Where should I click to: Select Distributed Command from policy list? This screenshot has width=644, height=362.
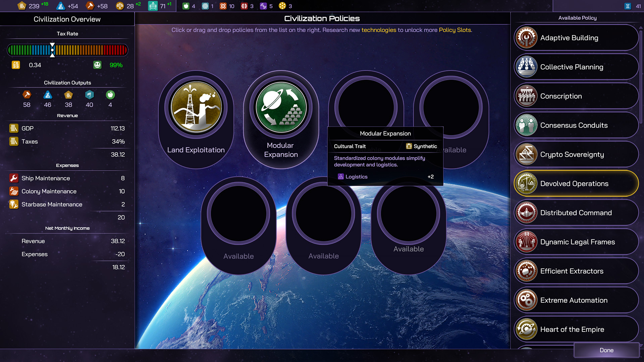(x=576, y=213)
